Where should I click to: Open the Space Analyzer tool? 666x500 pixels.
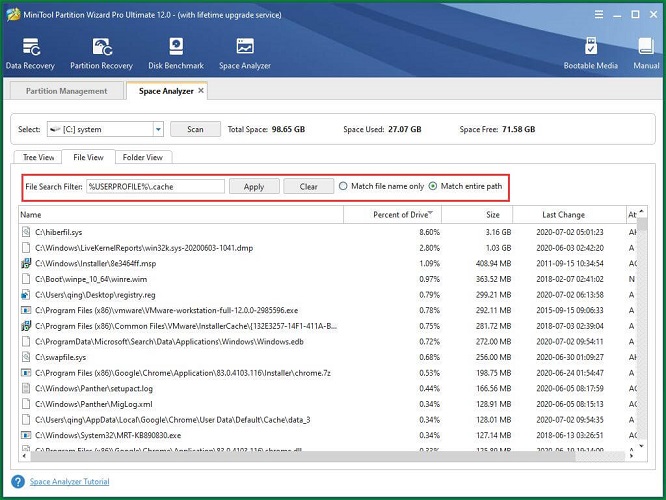(245, 53)
